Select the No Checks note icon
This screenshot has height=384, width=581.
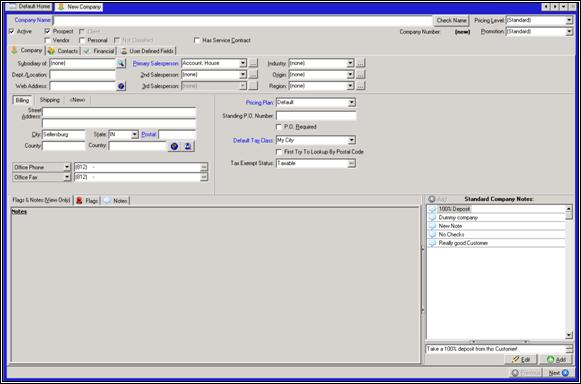tap(432, 235)
